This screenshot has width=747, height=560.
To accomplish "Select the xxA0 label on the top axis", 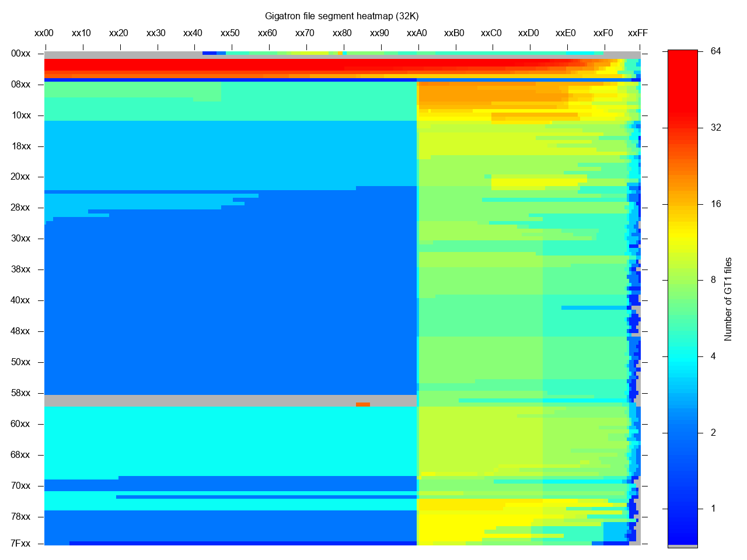I will [417, 33].
